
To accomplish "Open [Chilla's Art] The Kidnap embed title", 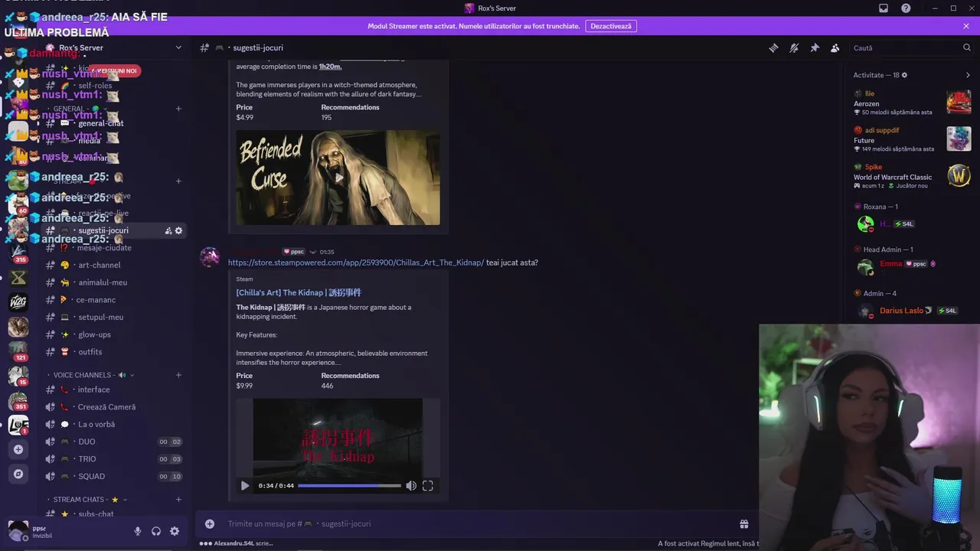I will pyautogui.click(x=299, y=292).
